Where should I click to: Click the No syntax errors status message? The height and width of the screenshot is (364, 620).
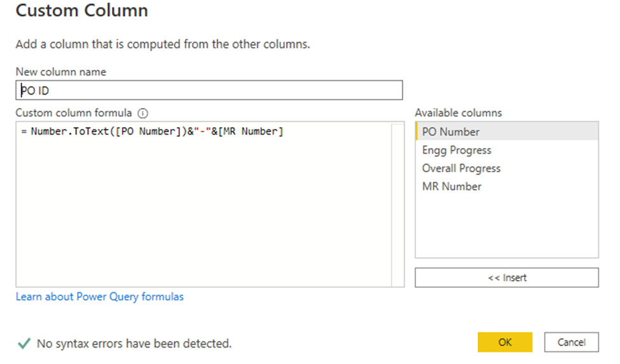[134, 344]
